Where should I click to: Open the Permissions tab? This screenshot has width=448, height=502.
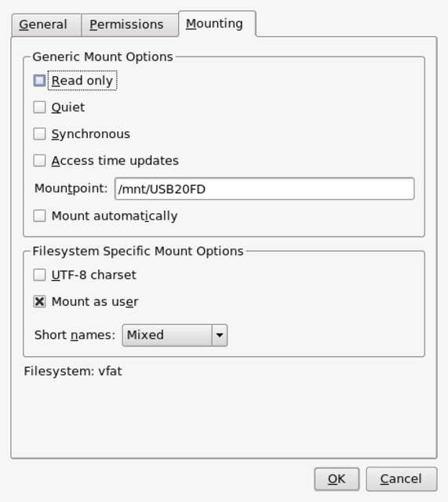pos(129,25)
